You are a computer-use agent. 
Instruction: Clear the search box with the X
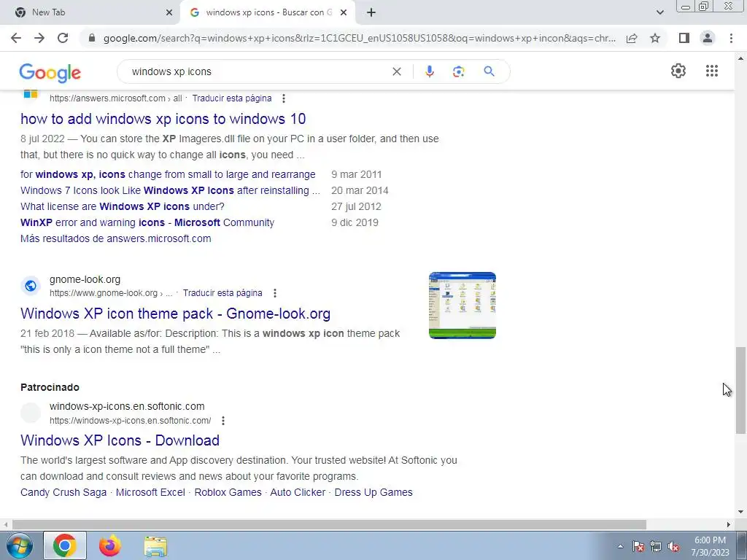(396, 71)
